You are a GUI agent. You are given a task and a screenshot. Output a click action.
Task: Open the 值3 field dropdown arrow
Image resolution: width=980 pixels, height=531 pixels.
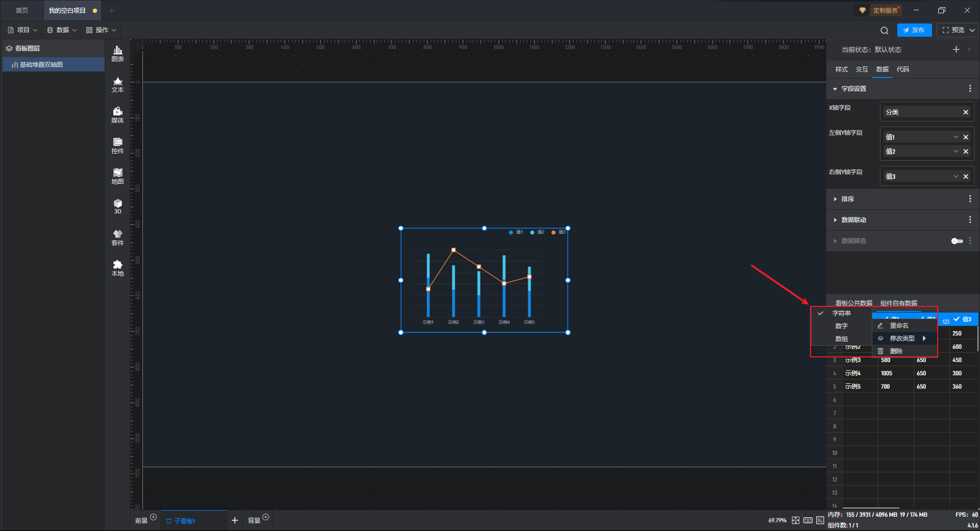(x=956, y=177)
